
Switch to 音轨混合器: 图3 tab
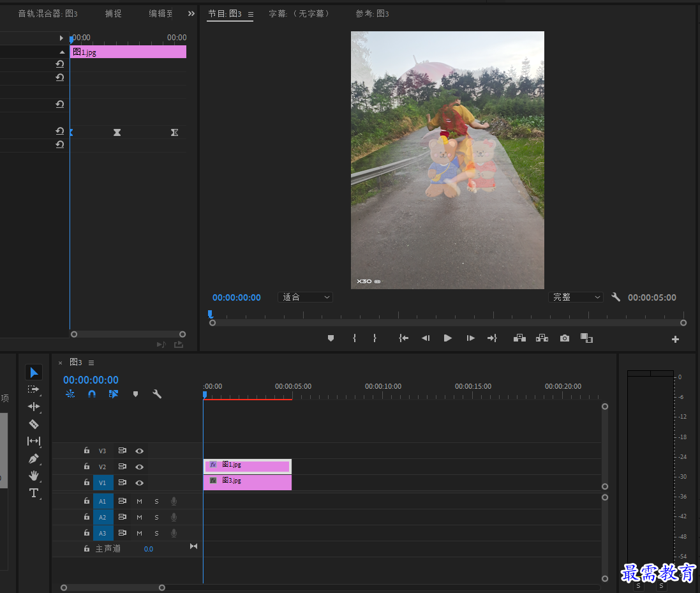point(48,14)
